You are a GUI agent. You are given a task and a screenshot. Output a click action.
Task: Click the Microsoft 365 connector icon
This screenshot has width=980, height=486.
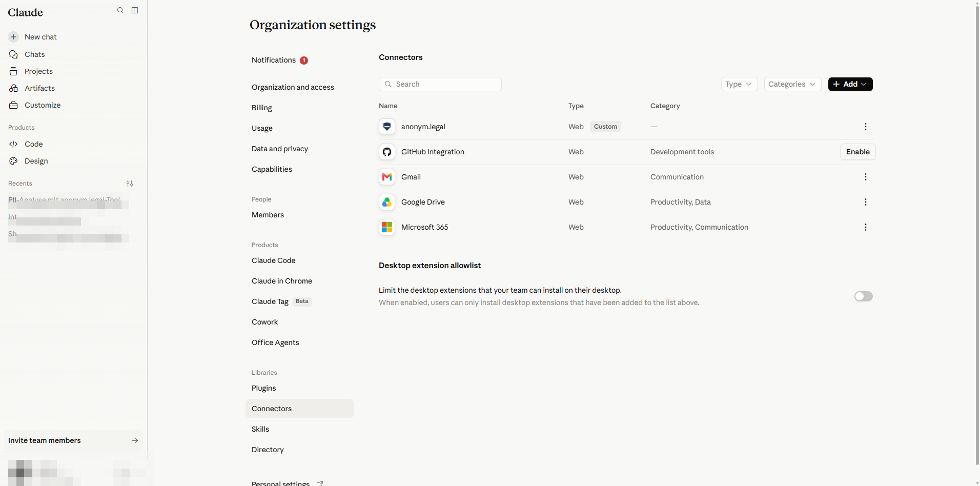click(x=387, y=227)
